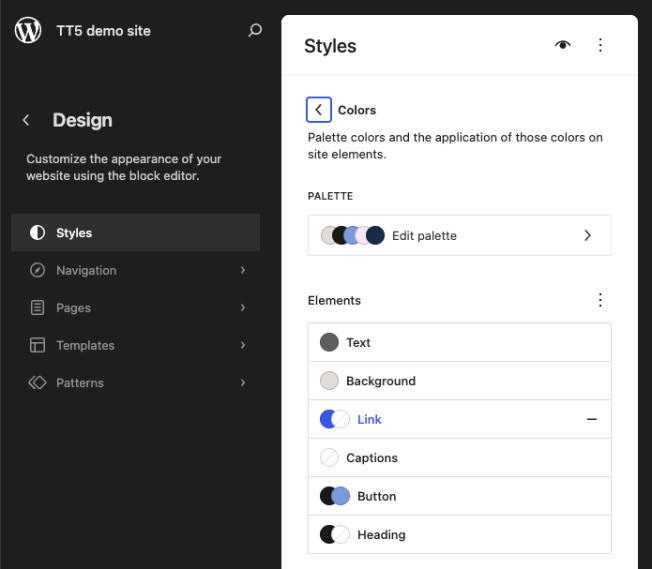
Task: Open the site search magnifier icon
Action: (255, 30)
